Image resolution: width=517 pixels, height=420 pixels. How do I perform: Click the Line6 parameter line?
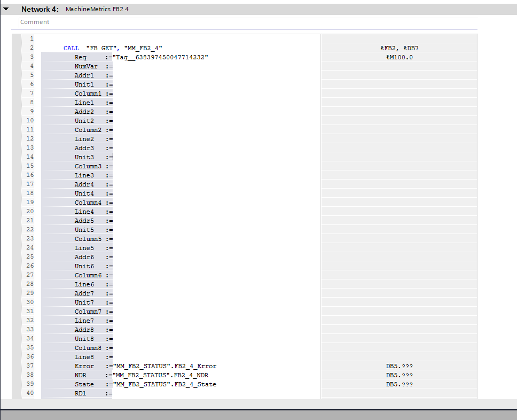point(84,284)
